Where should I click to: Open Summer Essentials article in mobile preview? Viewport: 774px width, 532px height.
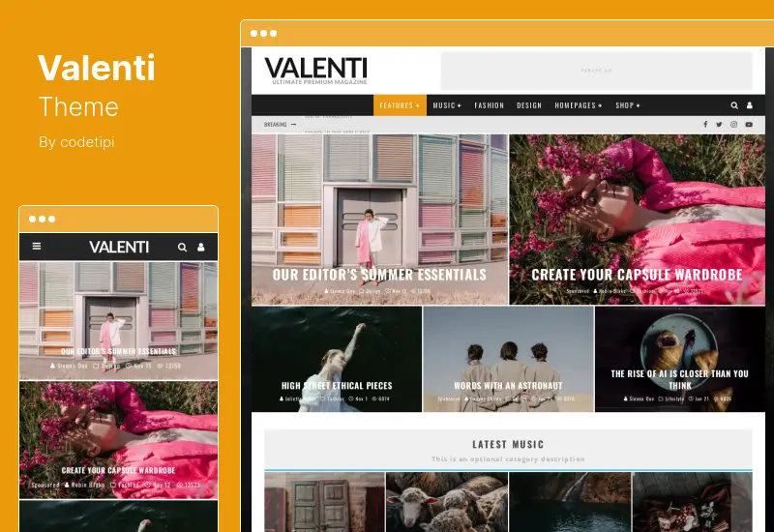[x=118, y=321]
